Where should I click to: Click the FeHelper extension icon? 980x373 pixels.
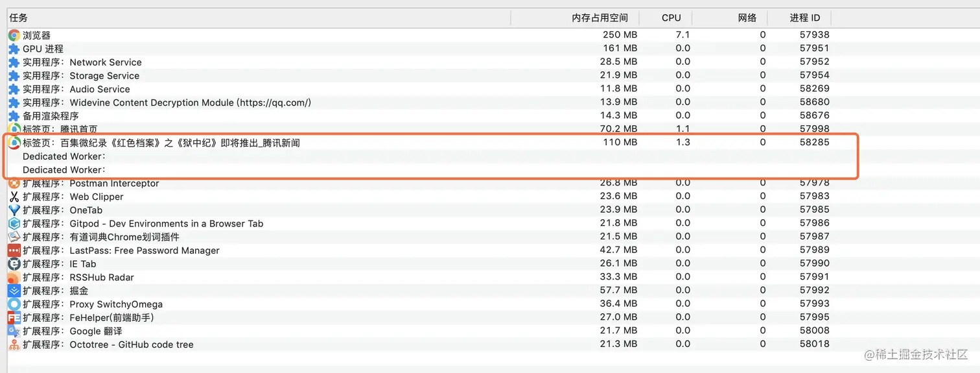click(14, 318)
